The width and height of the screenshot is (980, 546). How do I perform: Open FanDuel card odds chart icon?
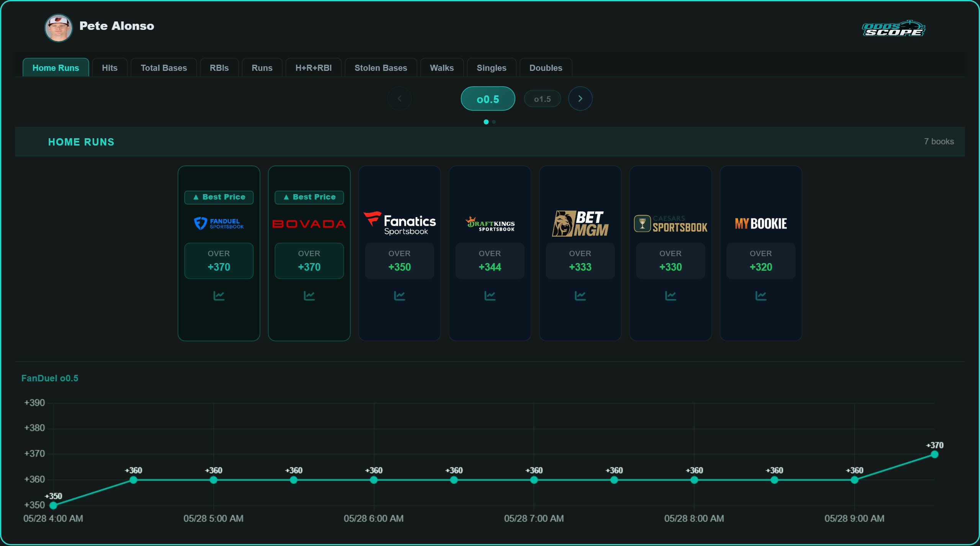coord(219,296)
